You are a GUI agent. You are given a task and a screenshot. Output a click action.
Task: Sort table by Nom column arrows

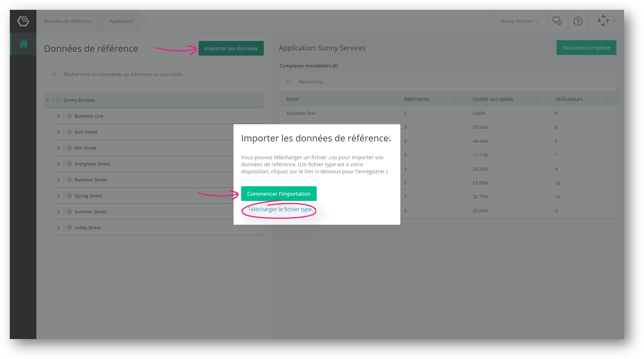386,99
